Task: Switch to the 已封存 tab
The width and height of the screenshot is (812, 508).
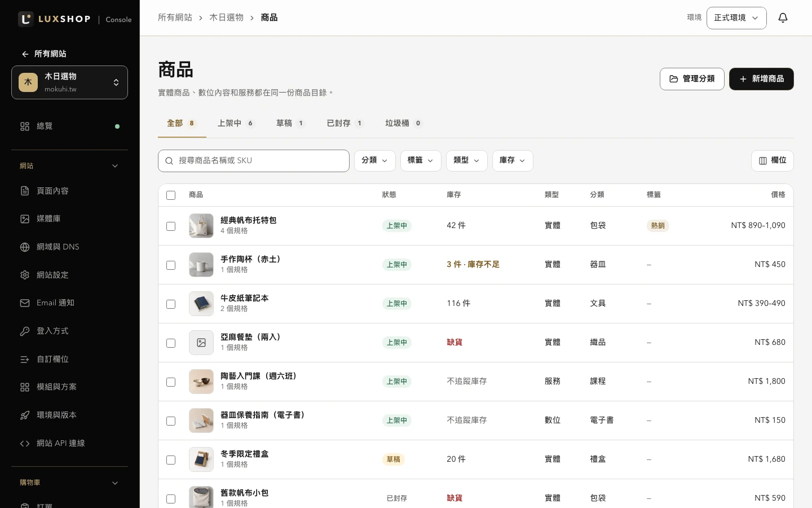Action: (345, 124)
